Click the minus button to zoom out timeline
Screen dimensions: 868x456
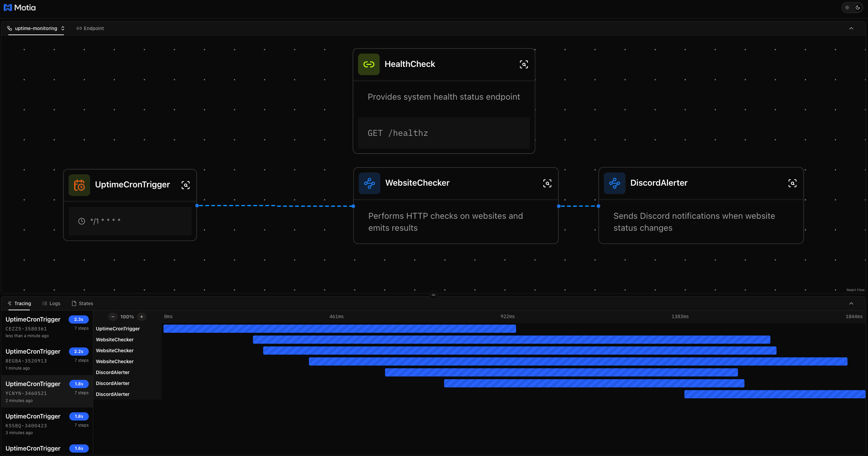click(113, 317)
